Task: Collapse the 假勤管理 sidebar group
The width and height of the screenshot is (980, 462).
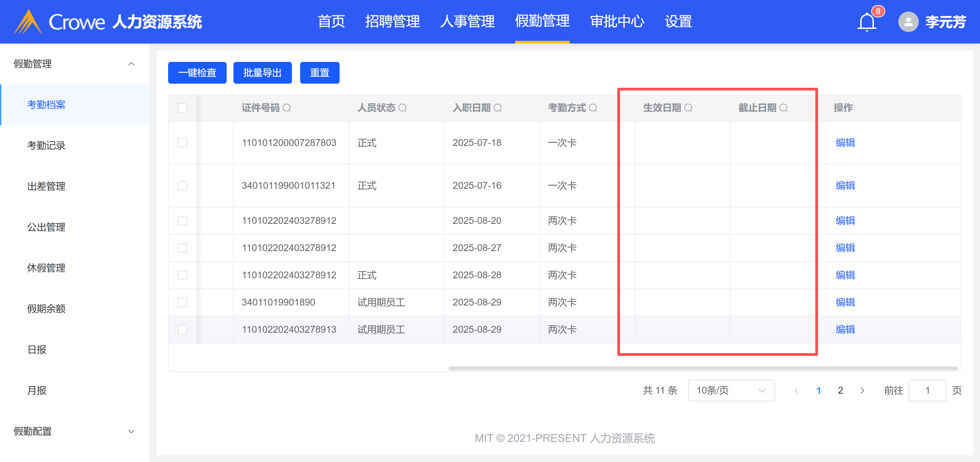Action: [131, 64]
